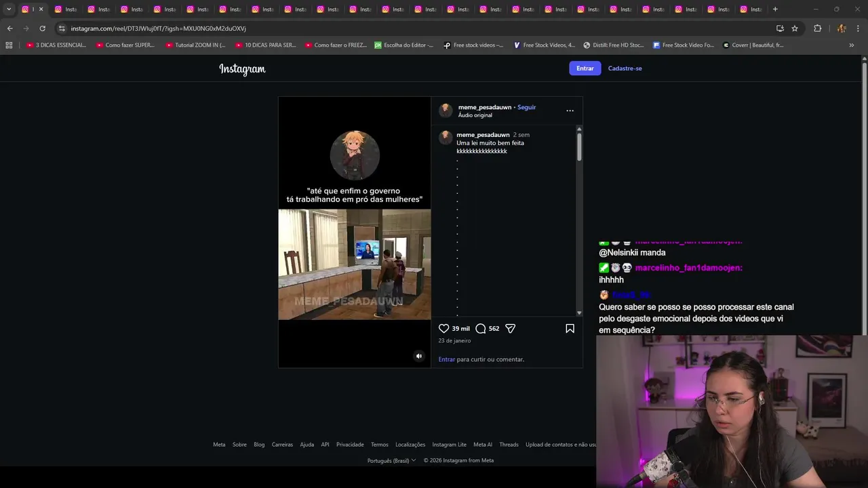Open meme_pesadauwn profile picture in post header
The image size is (868, 488).
446,110
